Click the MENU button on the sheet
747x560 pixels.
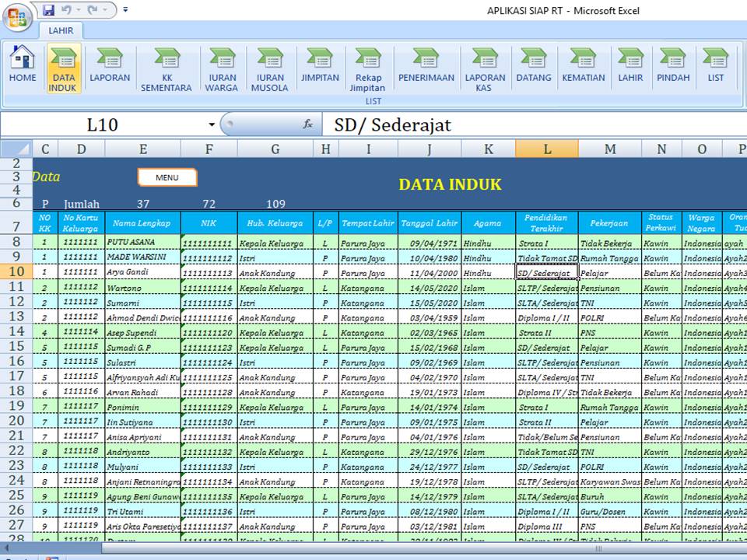(167, 177)
